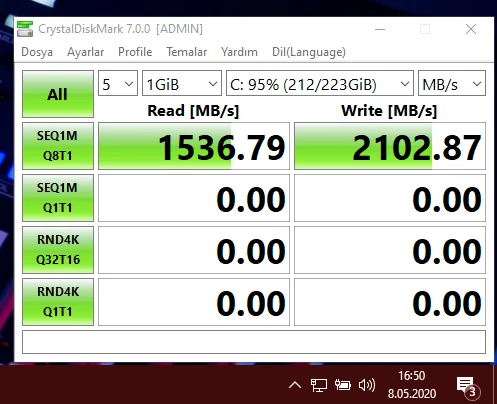The image size is (497, 404).
Task: Open the notification center icon
Action: pyautogui.click(x=468, y=387)
